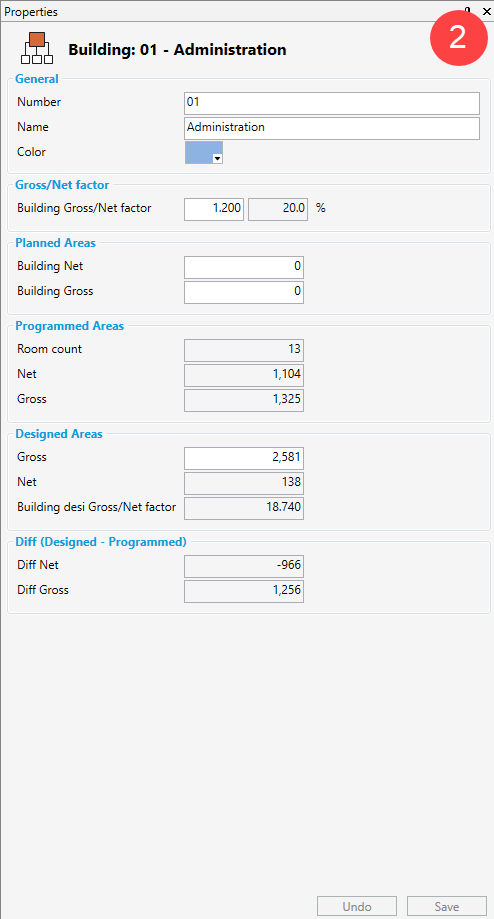494x919 pixels.
Task: Click the Save button
Action: [x=447, y=906]
